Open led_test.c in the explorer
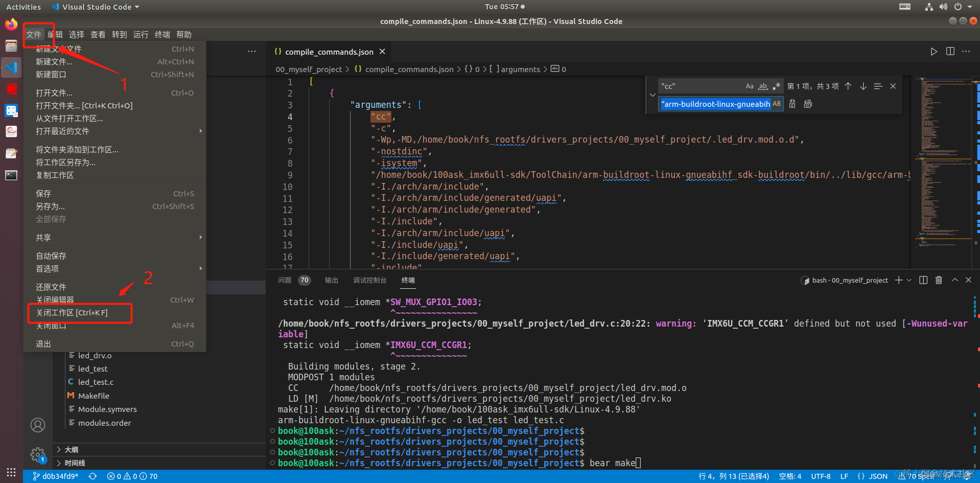980x483 pixels. click(96, 382)
